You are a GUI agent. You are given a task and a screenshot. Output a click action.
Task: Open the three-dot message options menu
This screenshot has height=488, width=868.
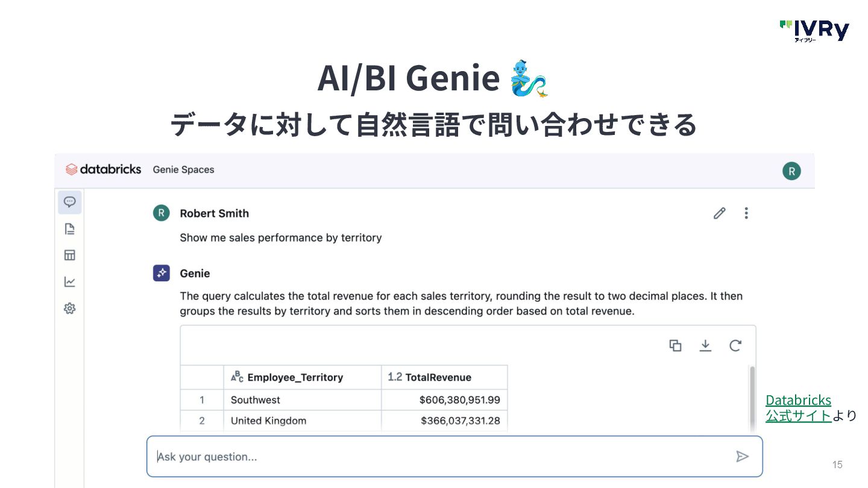tap(746, 213)
